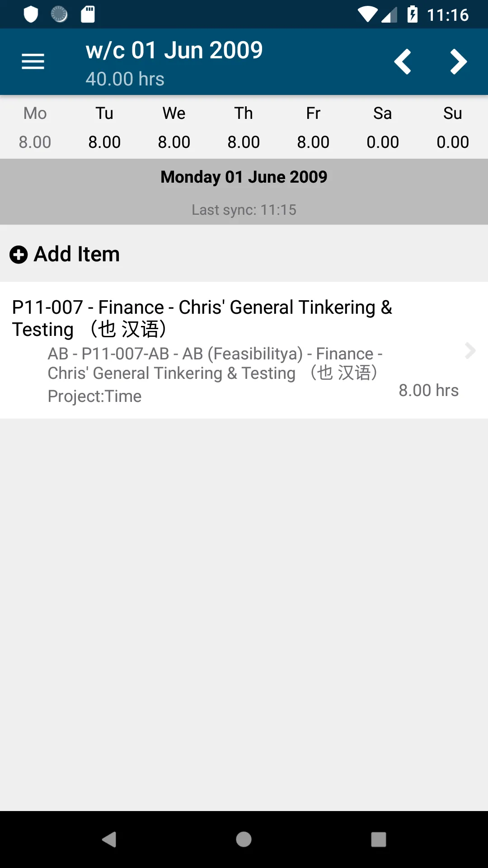Go to next week arrow
Image resolution: width=488 pixels, height=868 pixels.
[458, 61]
